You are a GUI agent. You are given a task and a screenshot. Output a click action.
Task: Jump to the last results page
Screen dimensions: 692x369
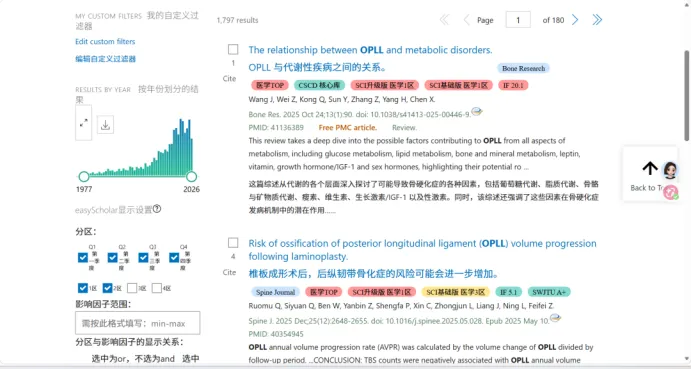pyautogui.click(x=597, y=20)
